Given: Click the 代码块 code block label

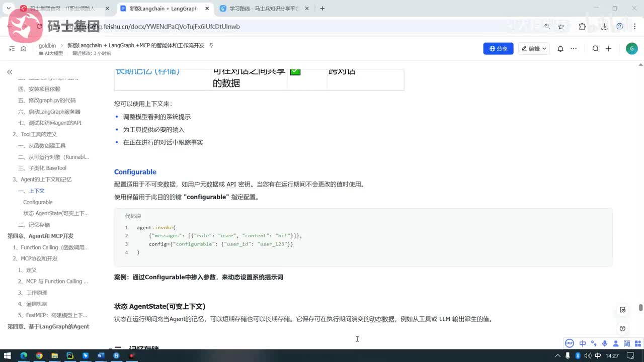Looking at the screenshot, I should [133, 216].
